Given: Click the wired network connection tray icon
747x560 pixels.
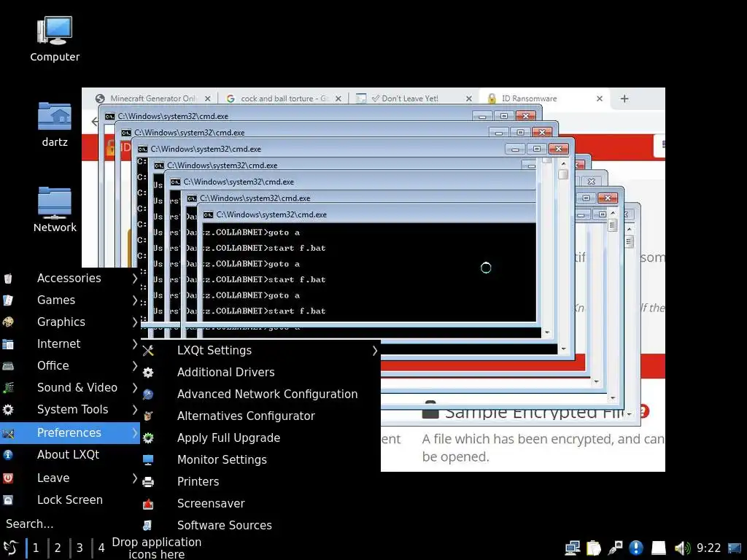Looking at the screenshot, I should click(x=615, y=548).
